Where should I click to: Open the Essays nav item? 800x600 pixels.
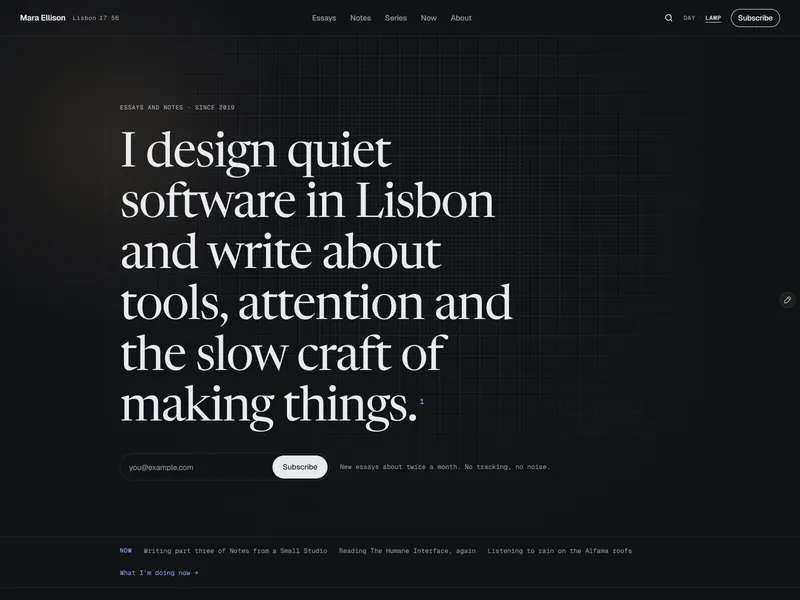[x=324, y=18]
